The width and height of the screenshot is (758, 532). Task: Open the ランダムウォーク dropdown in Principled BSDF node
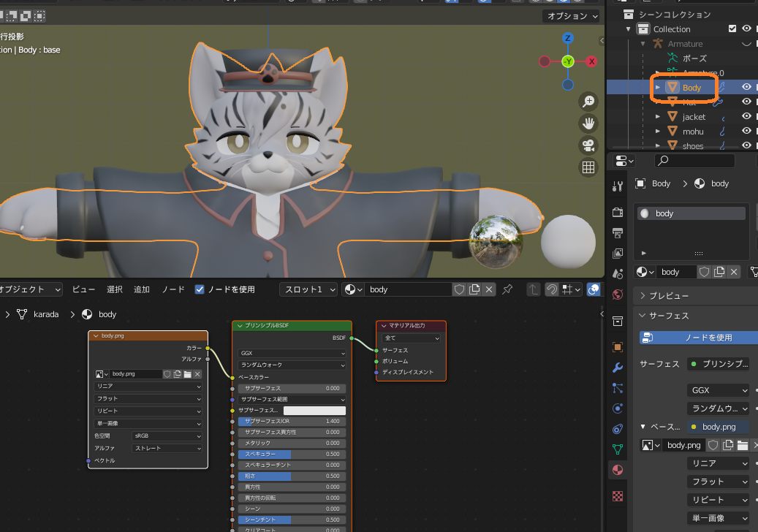coord(292,365)
